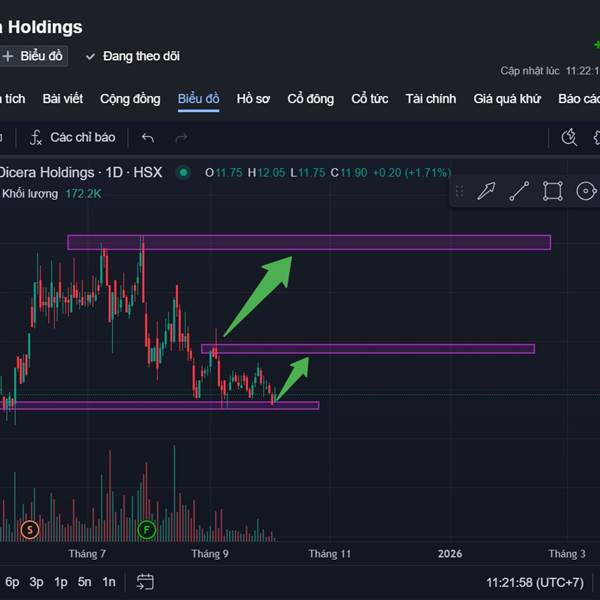Click the Dicera Holdings 1D HSX title
Screen dimensions: 600x600
click(80, 172)
